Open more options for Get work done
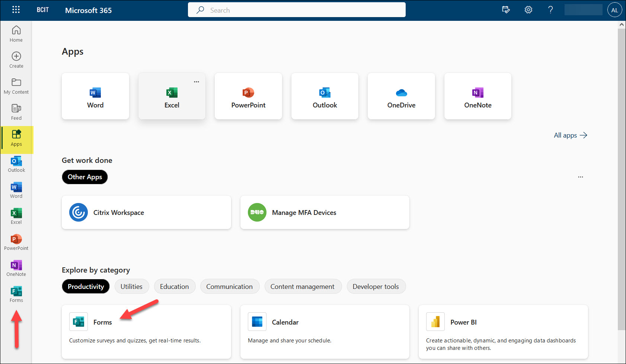The width and height of the screenshot is (626, 364). click(580, 177)
